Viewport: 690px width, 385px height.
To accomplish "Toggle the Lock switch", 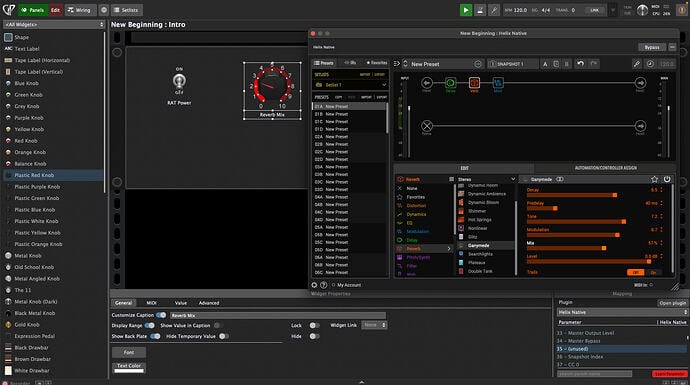I will [314, 326].
